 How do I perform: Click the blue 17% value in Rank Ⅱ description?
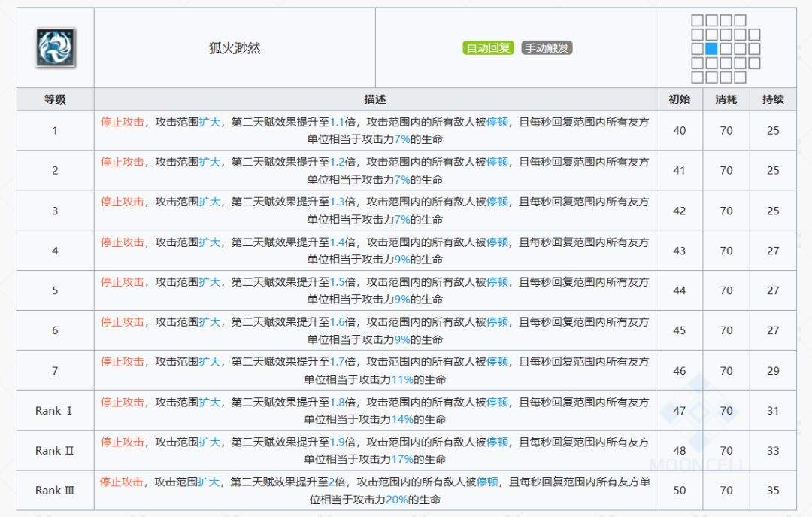tap(401, 460)
